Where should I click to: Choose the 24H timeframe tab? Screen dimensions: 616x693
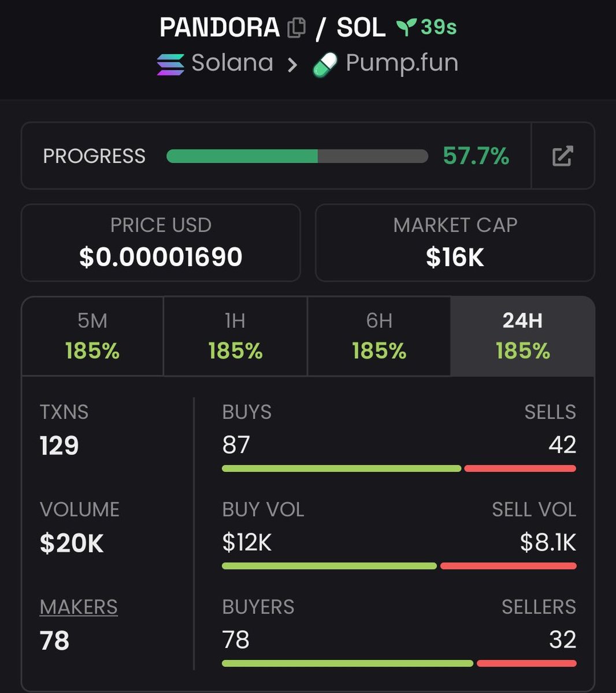tap(522, 336)
